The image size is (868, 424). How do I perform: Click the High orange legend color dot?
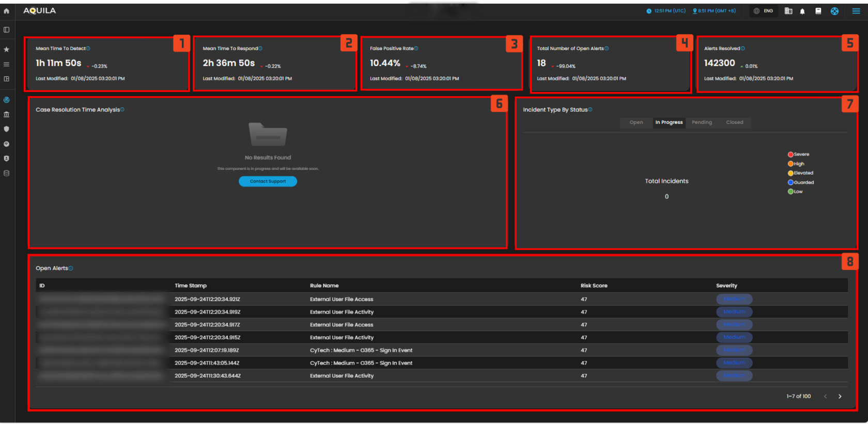[791, 164]
